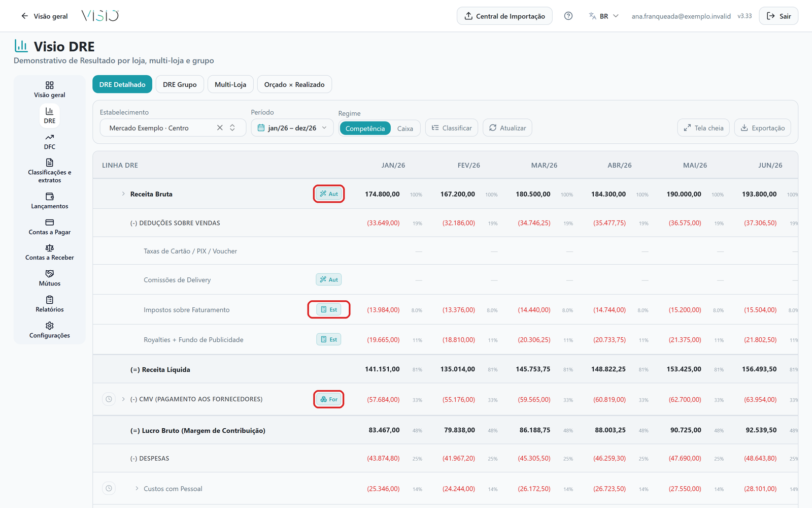Viewport: 812px width, 508px height.
Task: Click the Exportação button
Action: (x=763, y=128)
